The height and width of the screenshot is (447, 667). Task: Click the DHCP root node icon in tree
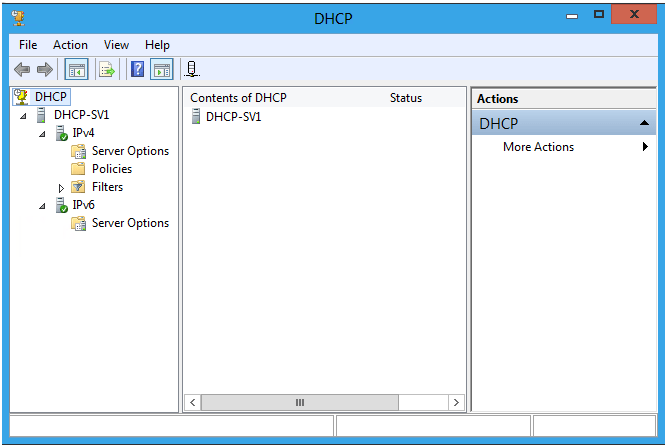(21, 97)
